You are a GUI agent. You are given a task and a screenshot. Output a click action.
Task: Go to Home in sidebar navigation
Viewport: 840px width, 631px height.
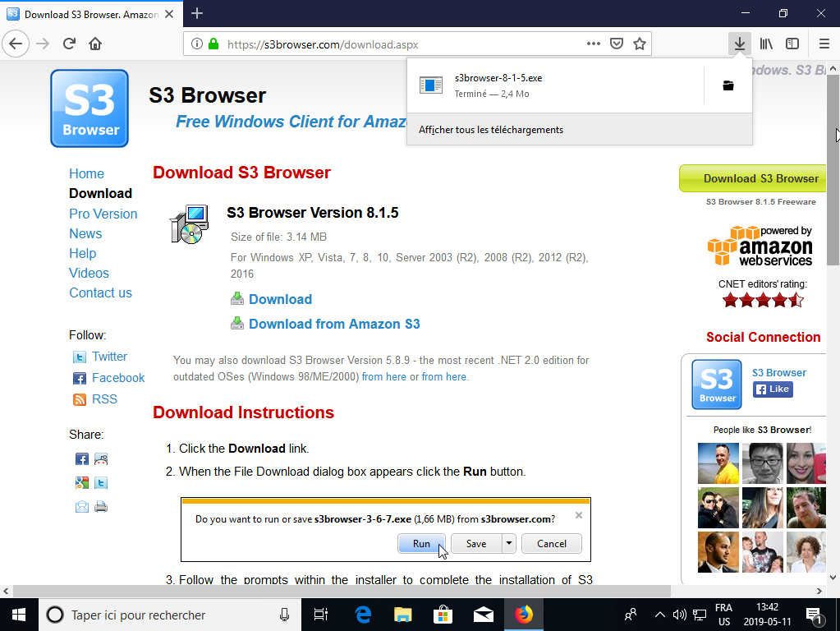tap(86, 173)
